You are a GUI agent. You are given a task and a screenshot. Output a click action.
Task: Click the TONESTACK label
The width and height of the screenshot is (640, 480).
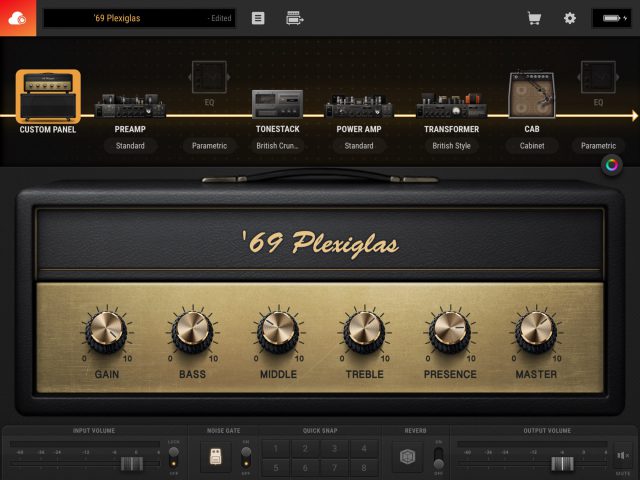278,129
